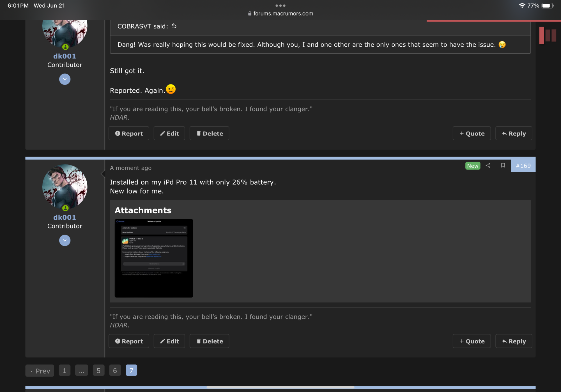Toggle +Quote on post #169
Image resolution: width=561 pixels, height=392 pixels.
point(472,341)
